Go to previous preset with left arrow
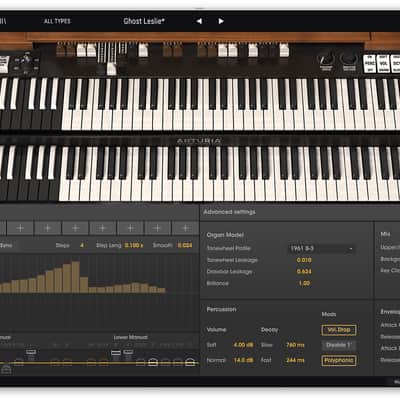The image size is (400, 400). [x=199, y=21]
